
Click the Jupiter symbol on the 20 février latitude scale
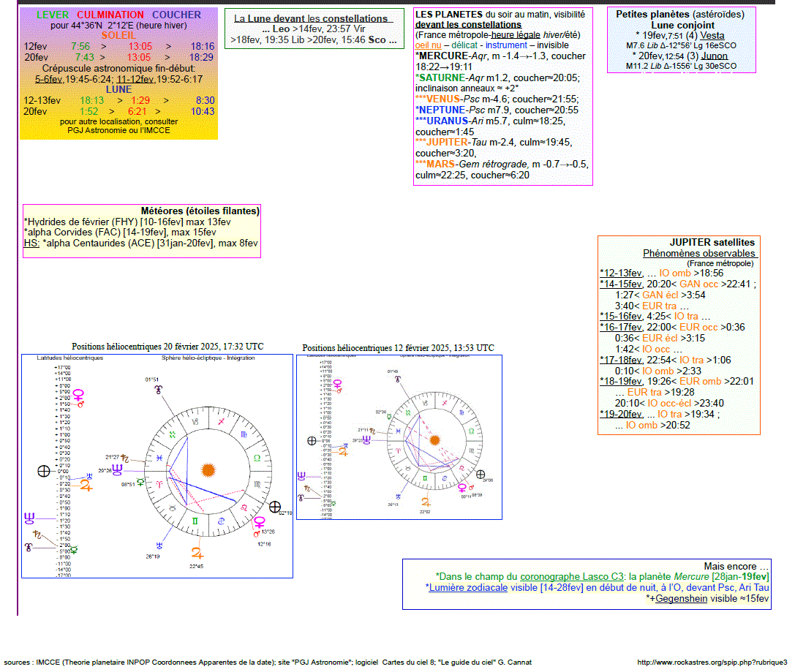click(x=86, y=486)
